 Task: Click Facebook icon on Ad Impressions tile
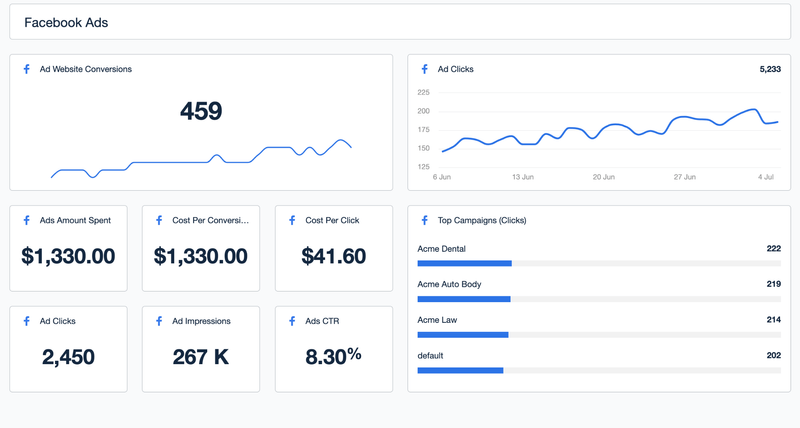click(x=159, y=321)
